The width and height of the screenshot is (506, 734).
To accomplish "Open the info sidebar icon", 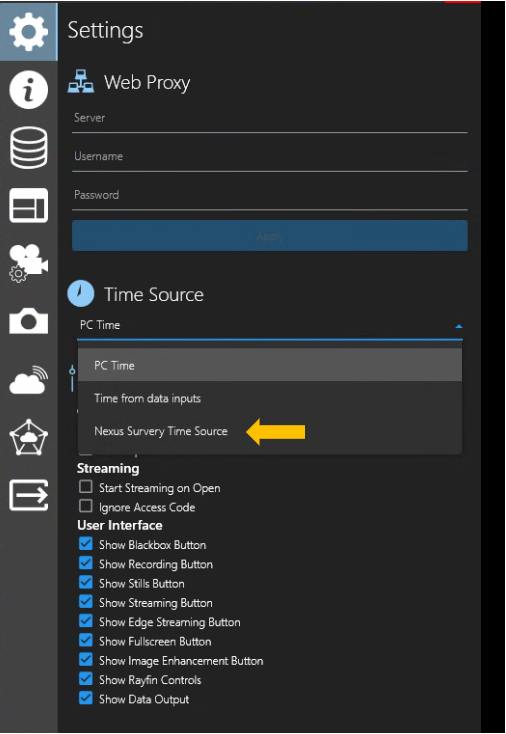I will (29, 89).
